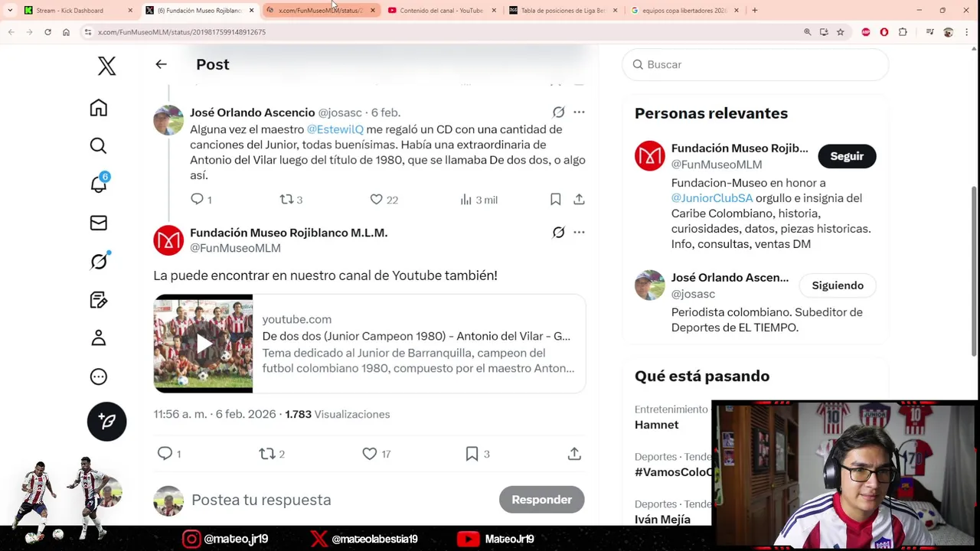Open more options on José Orlando's post
This screenshot has height=551, width=980.
click(x=579, y=112)
